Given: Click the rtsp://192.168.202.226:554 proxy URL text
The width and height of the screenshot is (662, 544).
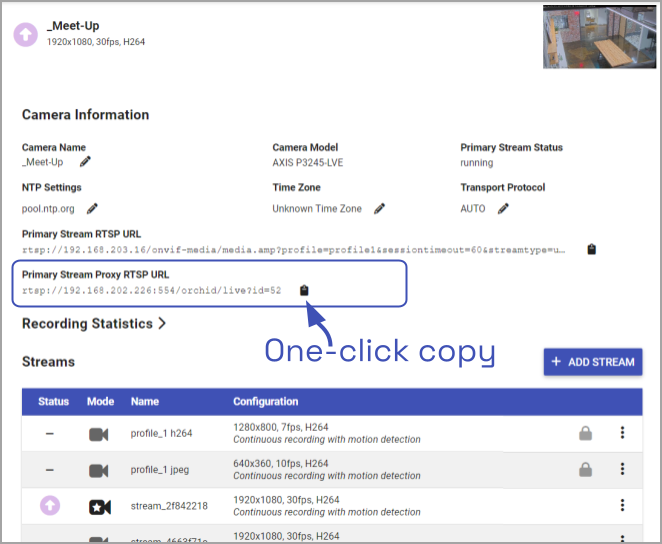Looking at the screenshot, I should (x=152, y=290).
